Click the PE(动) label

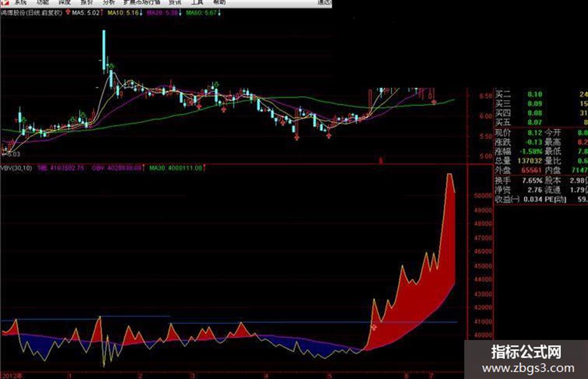click(x=556, y=199)
